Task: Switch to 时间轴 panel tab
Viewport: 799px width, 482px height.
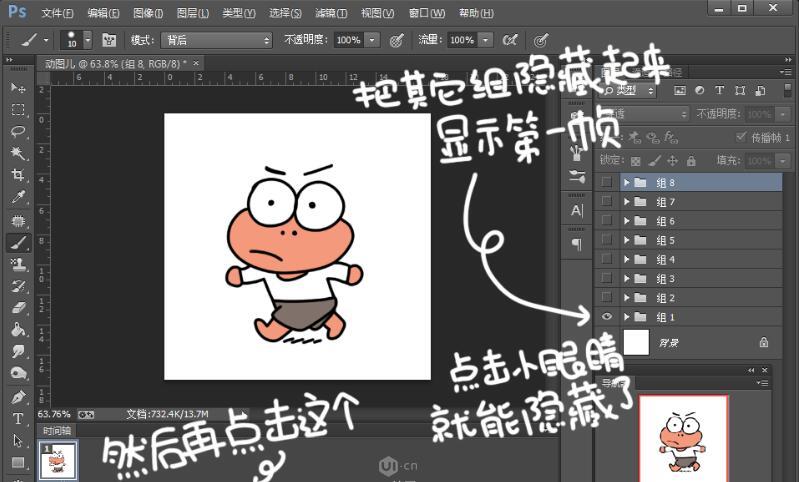Action: pos(56,431)
